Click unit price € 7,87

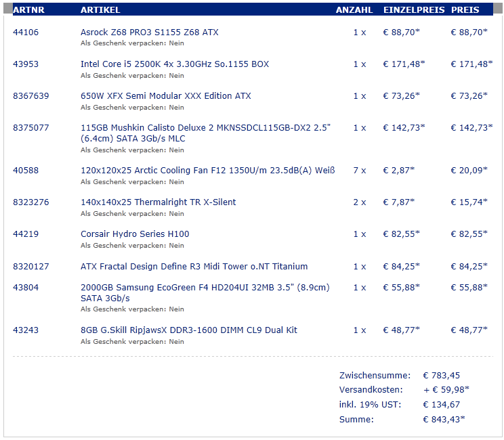399,202
